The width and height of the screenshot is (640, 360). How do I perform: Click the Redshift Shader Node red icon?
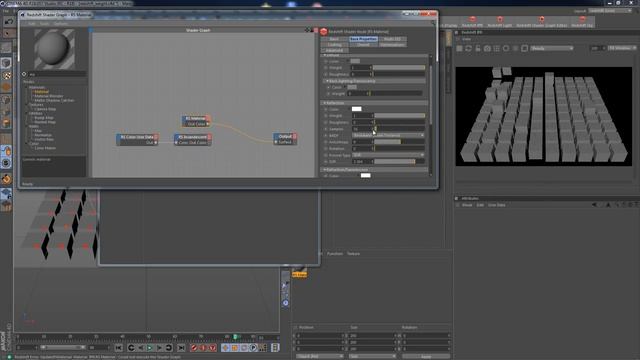[324, 31]
